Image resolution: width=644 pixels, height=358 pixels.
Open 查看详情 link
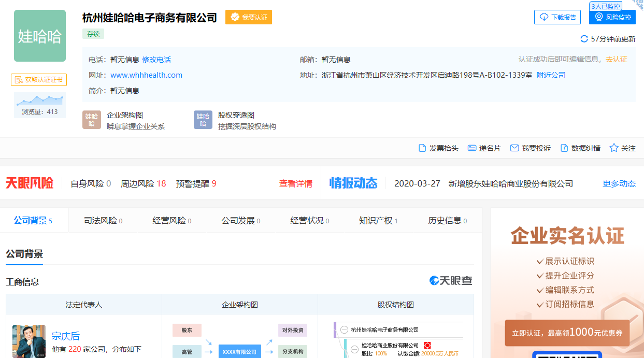(296, 183)
